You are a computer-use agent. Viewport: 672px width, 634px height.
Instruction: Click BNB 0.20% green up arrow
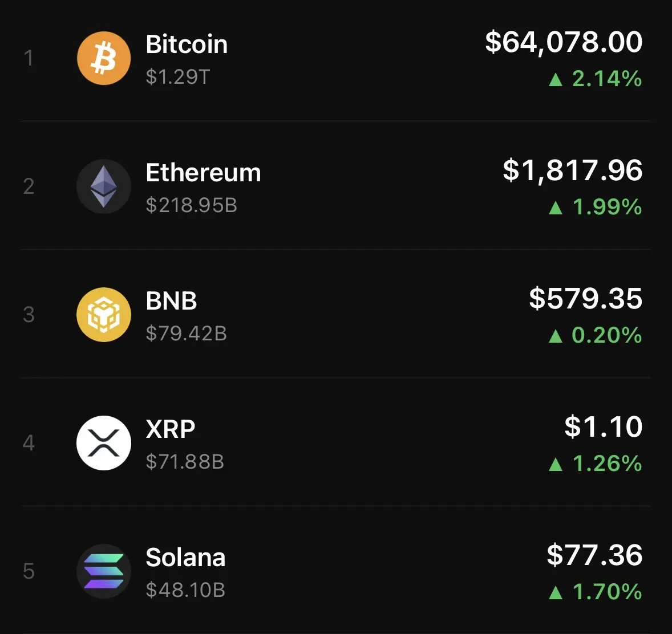[556, 336]
